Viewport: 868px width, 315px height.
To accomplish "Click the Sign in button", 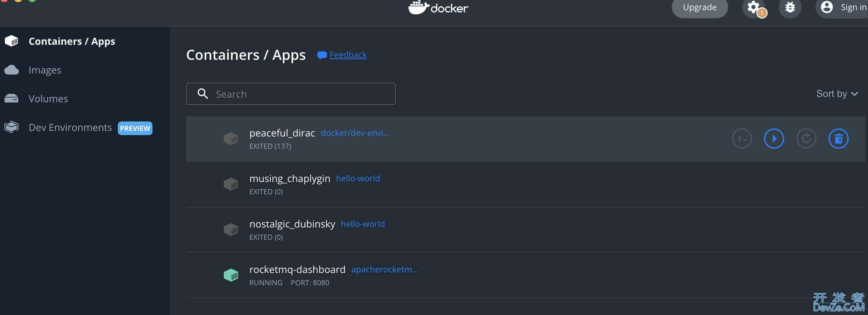I will pos(842,7).
